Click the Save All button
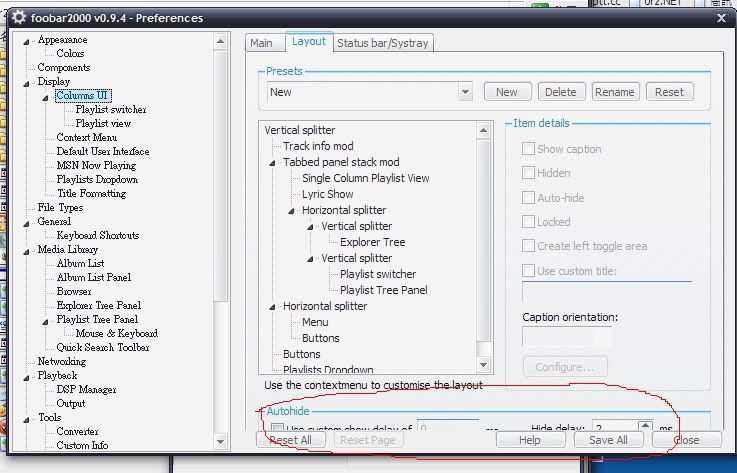The width and height of the screenshot is (737, 473). 608,440
